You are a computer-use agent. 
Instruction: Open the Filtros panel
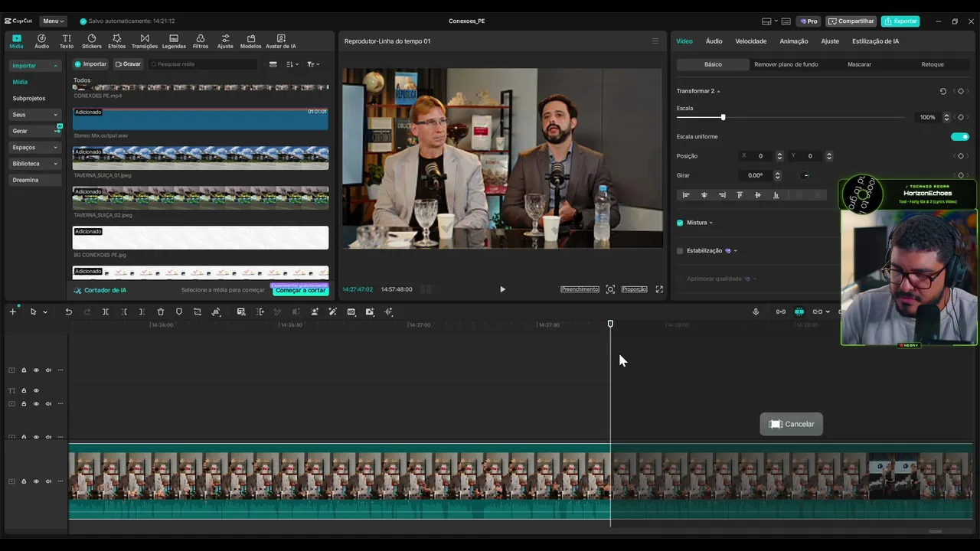click(x=201, y=41)
